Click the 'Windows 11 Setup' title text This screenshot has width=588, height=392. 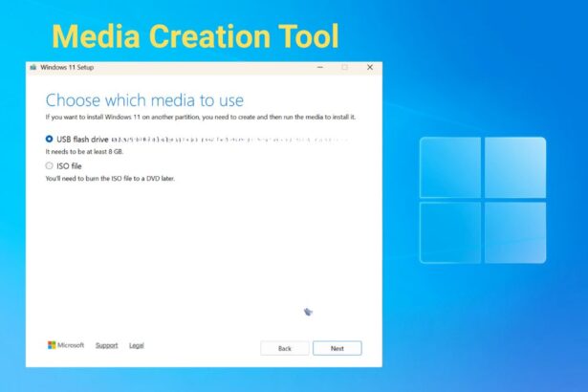point(67,68)
